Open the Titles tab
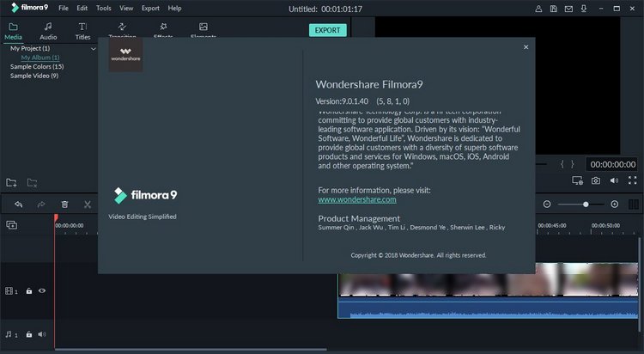 (82, 31)
